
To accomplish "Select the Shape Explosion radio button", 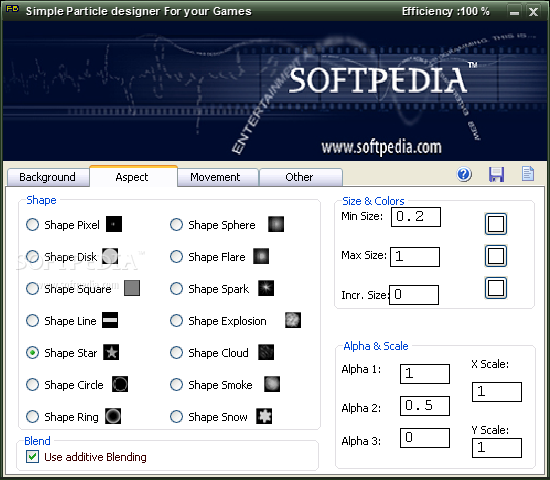I will [x=176, y=320].
